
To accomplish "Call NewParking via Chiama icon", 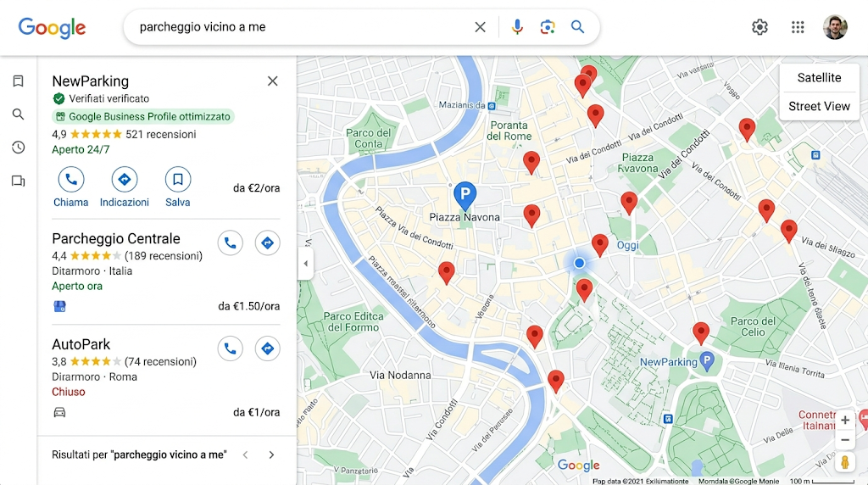I will coord(71,180).
